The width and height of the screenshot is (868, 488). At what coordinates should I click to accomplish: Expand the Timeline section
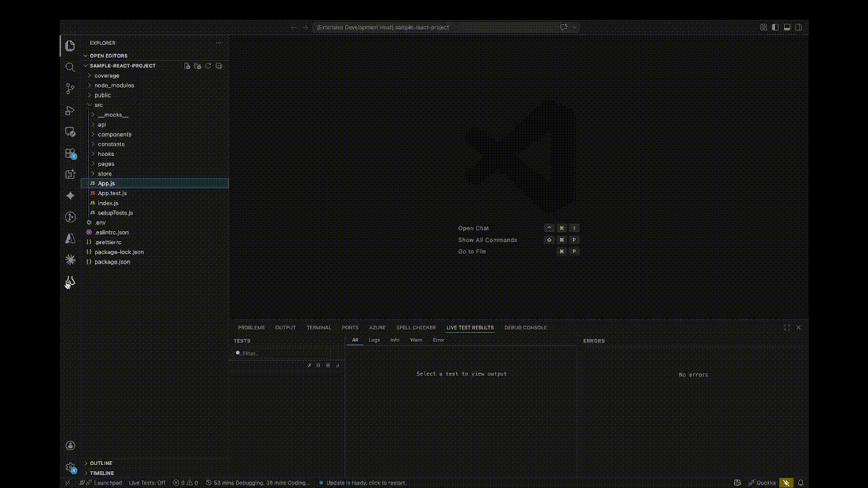pos(102,473)
